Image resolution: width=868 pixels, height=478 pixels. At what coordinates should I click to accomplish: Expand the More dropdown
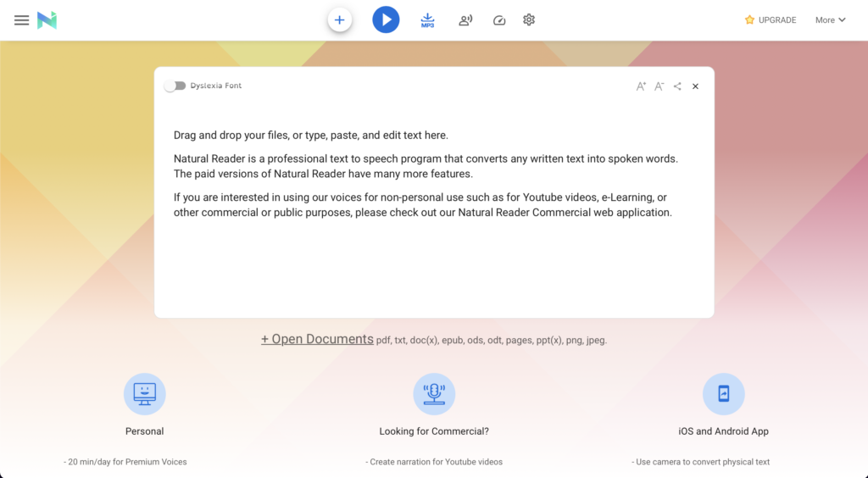click(x=830, y=20)
